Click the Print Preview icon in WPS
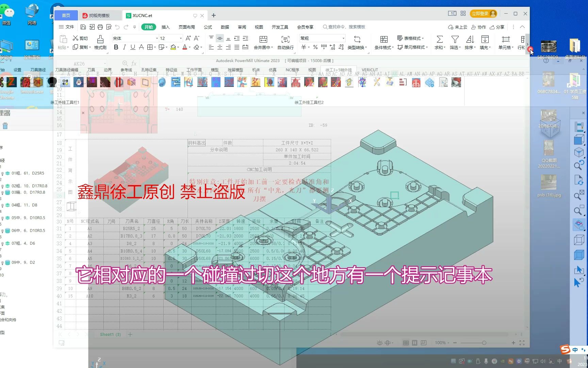The height and width of the screenshot is (368, 588). (x=109, y=27)
